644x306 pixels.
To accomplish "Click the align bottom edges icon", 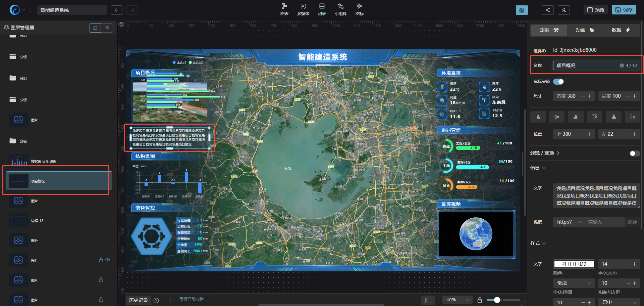I will pyautogui.click(x=632, y=117).
